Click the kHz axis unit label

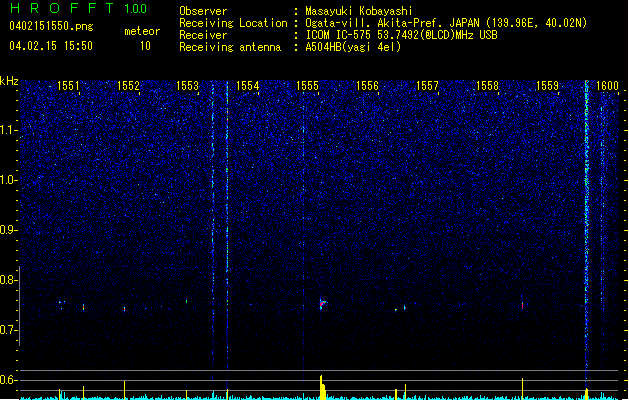click(x=9, y=81)
